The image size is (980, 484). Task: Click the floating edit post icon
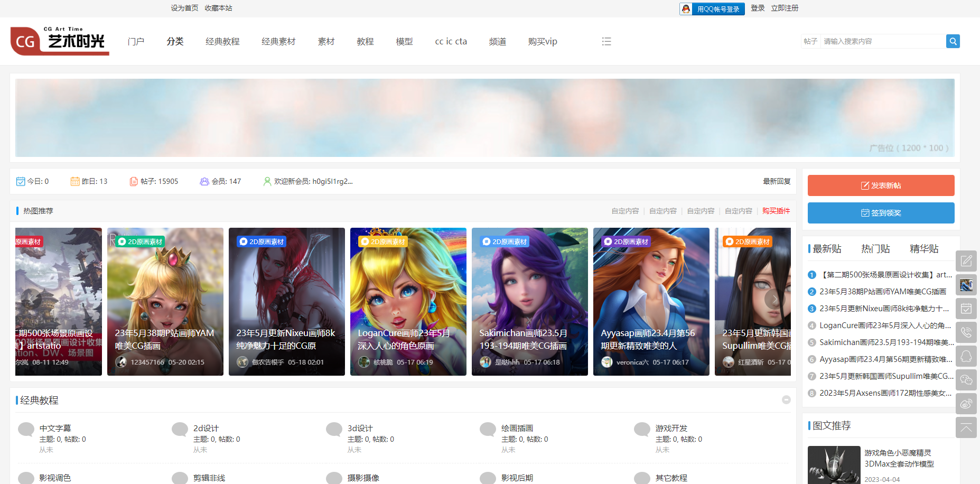tap(966, 260)
